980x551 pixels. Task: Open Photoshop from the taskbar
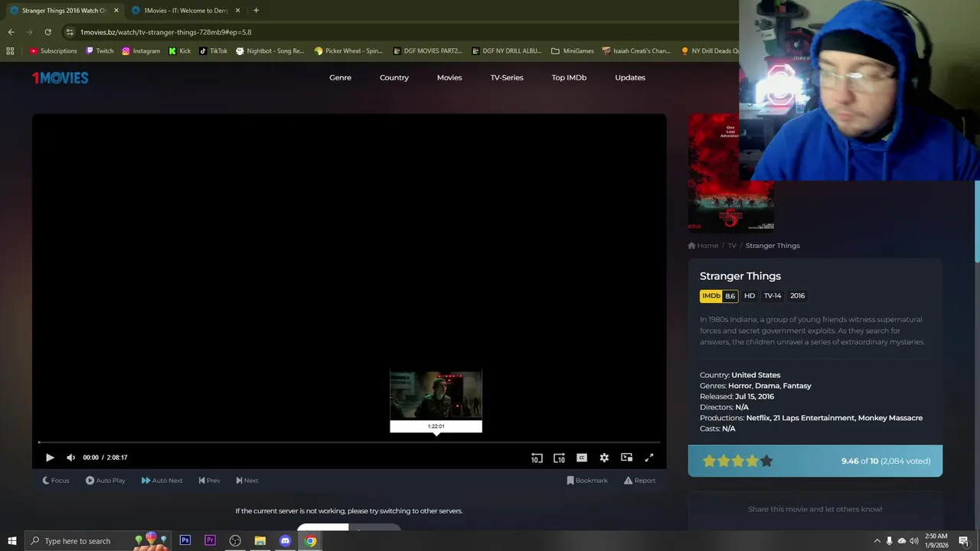click(x=185, y=541)
